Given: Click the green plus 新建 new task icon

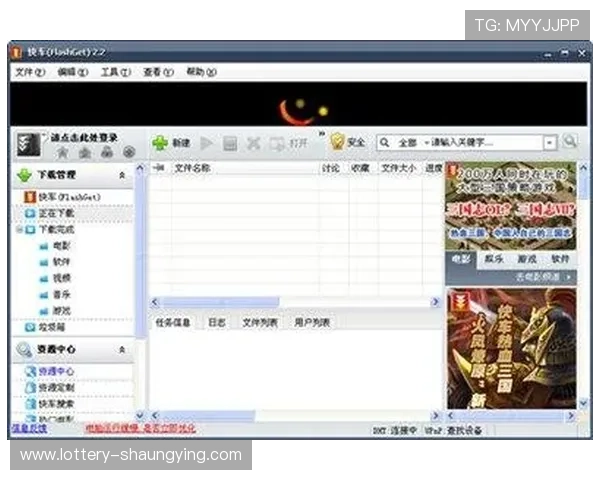Looking at the screenshot, I should (160, 144).
